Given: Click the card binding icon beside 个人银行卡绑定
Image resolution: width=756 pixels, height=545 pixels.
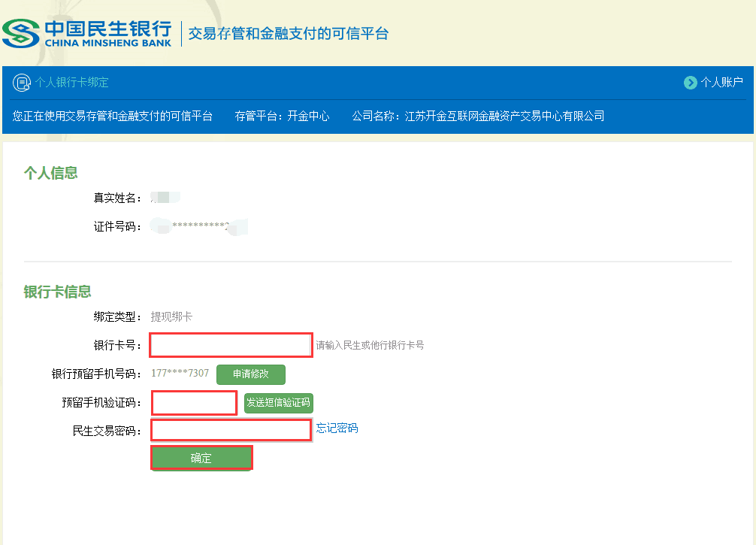Looking at the screenshot, I should 22,83.
